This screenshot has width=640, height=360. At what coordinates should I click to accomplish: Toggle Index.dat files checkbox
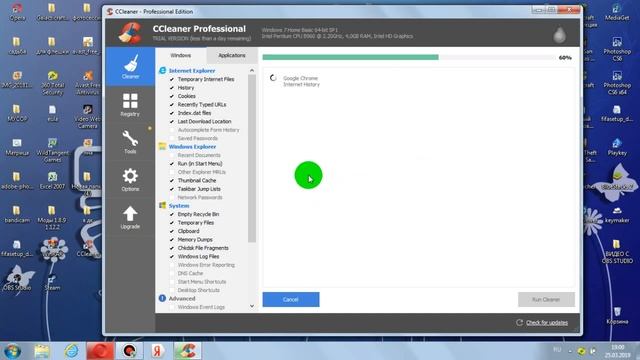click(x=172, y=113)
